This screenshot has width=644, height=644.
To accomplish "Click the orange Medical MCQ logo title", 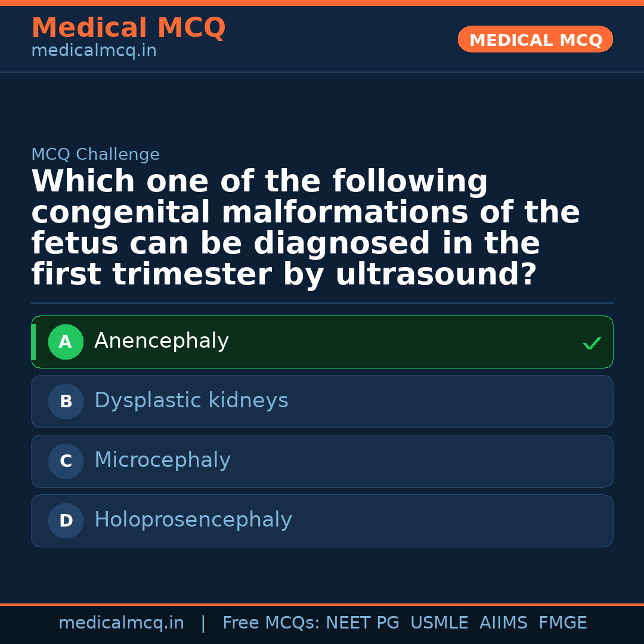I will tap(128, 28).
